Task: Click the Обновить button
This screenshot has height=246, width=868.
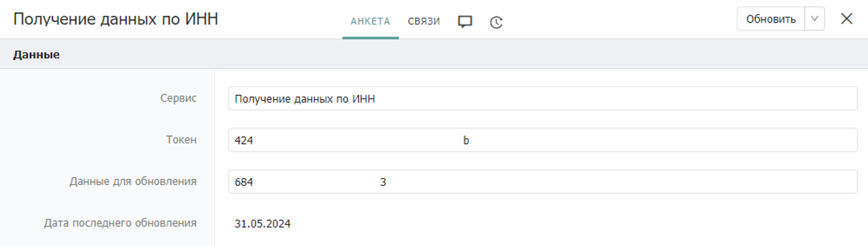Action: [x=771, y=19]
